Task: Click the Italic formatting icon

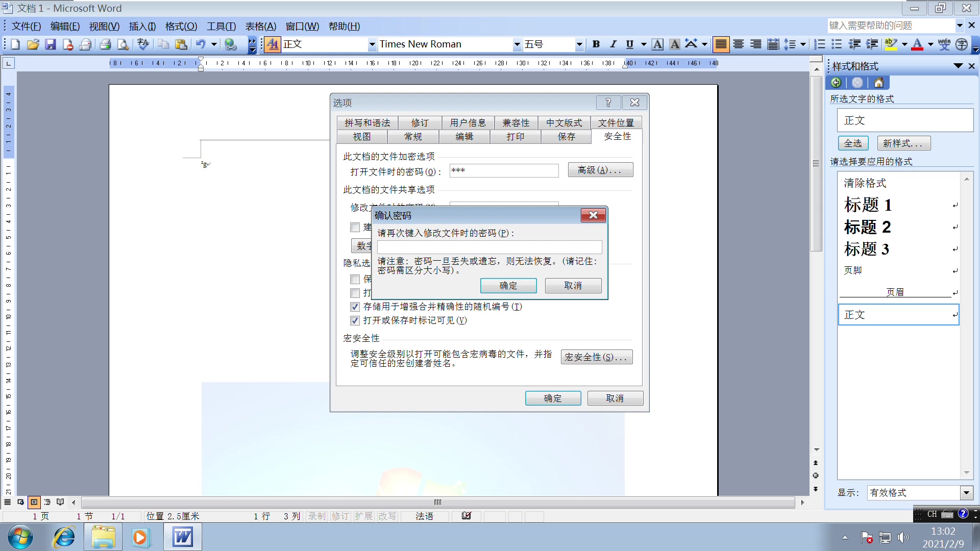Action: point(612,44)
